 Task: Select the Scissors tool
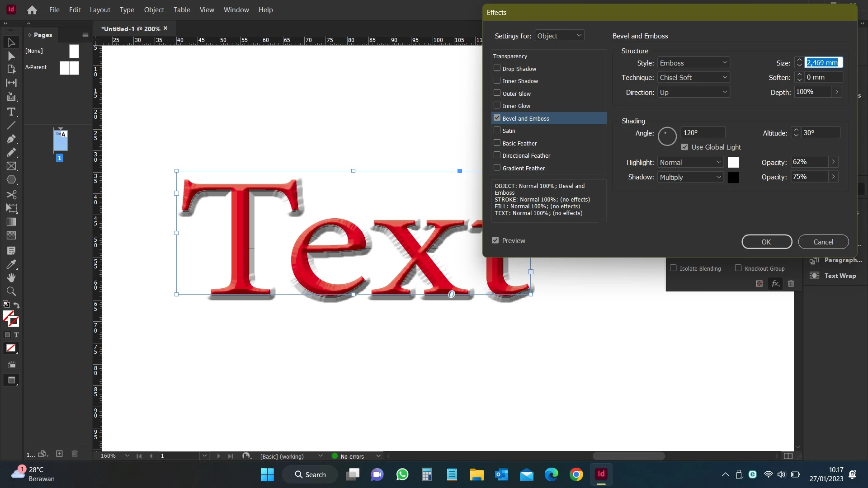point(11,194)
